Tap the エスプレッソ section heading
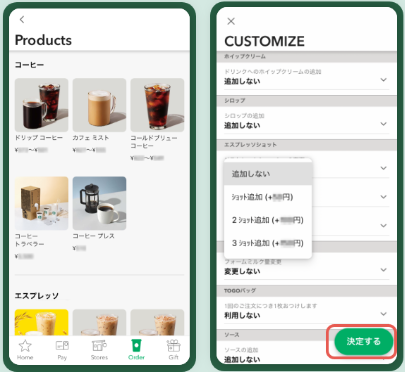 [37, 296]
